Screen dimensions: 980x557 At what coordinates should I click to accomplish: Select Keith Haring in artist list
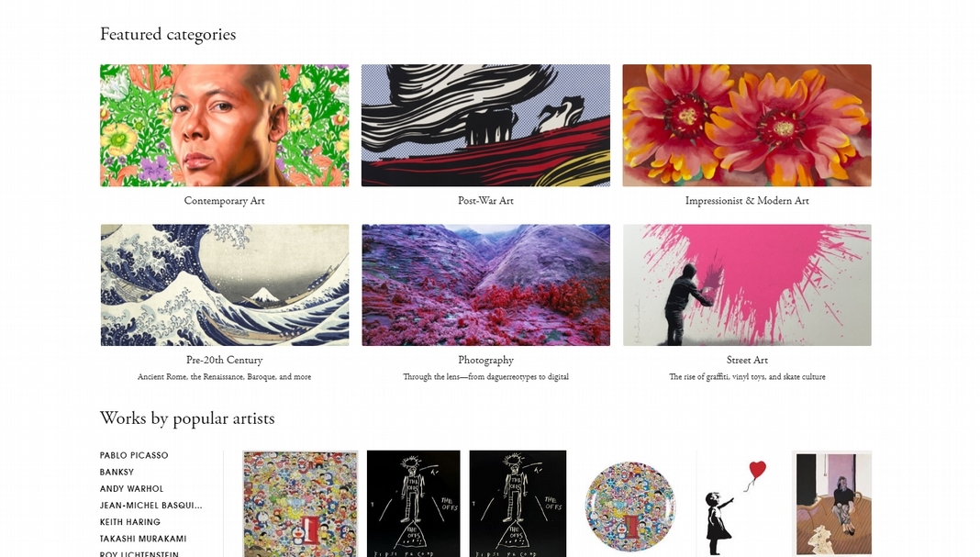pos(130,522)
